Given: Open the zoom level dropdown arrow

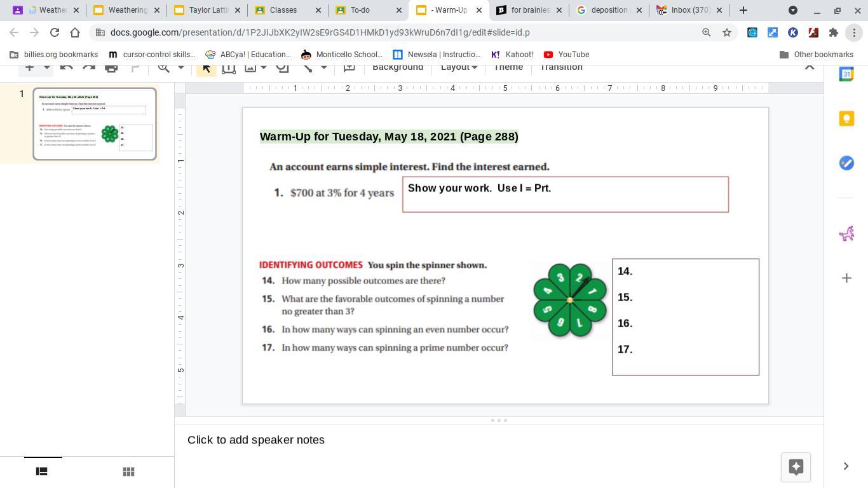Looking at the screenshot, I should pos(180,67).
